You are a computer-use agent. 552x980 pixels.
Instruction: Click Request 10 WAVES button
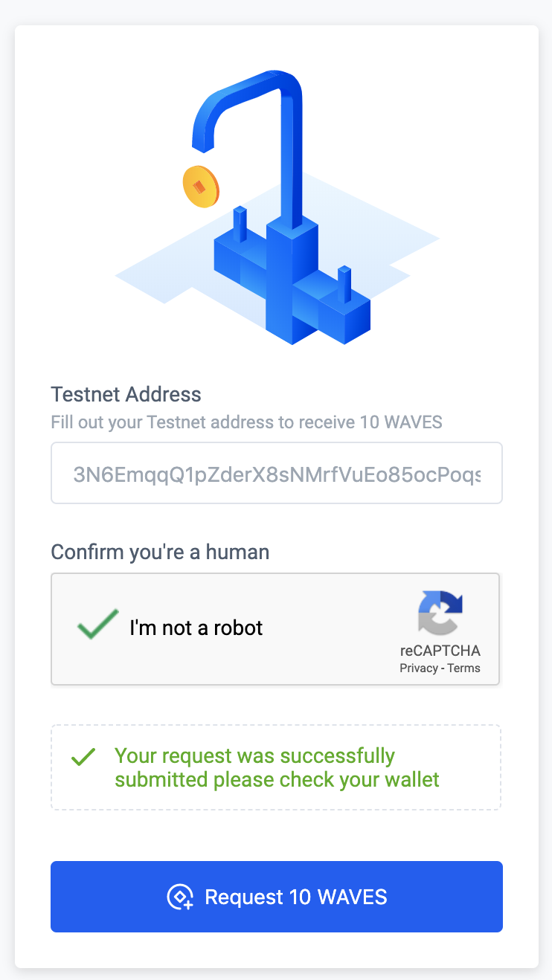pos(277,897)
